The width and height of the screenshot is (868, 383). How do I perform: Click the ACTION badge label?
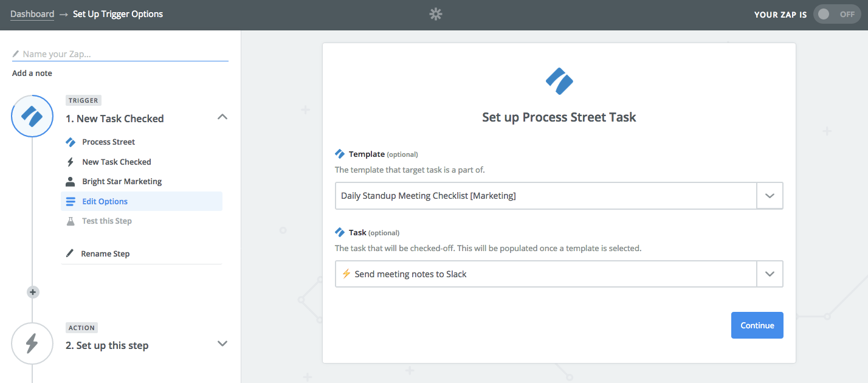[x=81, y=328]
